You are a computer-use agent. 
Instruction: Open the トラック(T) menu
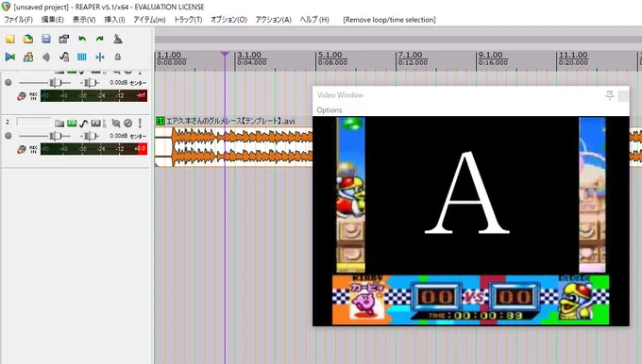click(x=188, y=20)
